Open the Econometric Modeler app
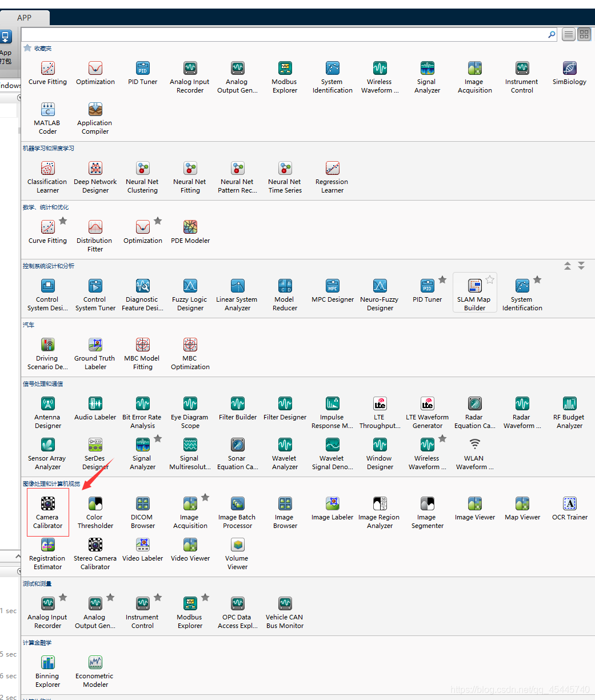This screenshot has height=700, width=595. point(95,671)
